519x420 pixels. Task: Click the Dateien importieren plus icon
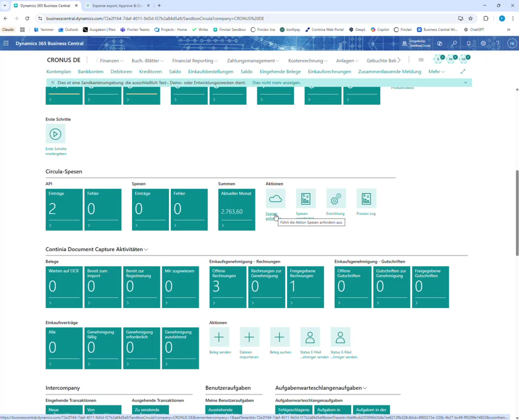[x=250, y=337]
